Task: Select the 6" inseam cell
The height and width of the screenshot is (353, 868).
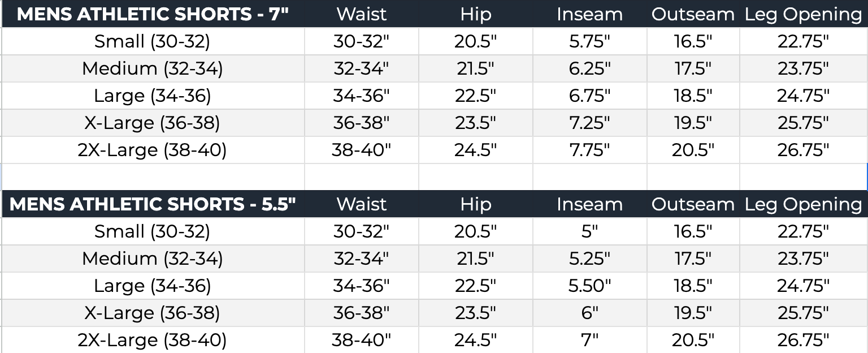Action: pos(589,313)
